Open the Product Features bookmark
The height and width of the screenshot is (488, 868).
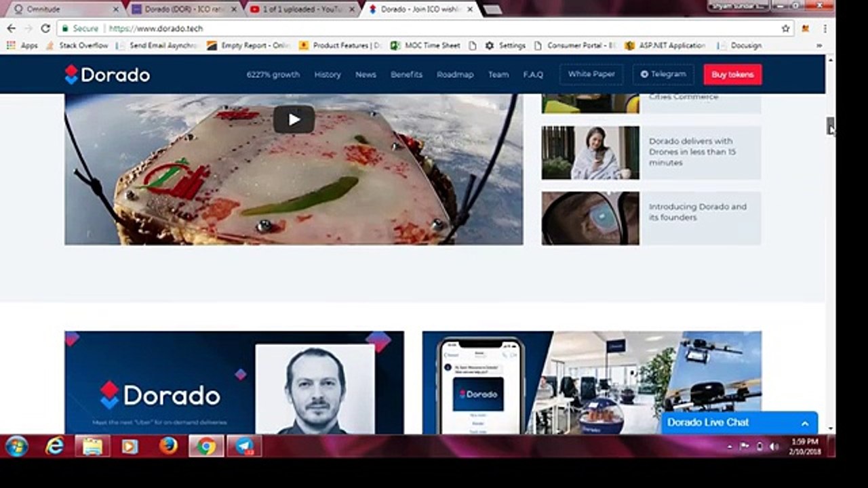click(x=340, y=45)
